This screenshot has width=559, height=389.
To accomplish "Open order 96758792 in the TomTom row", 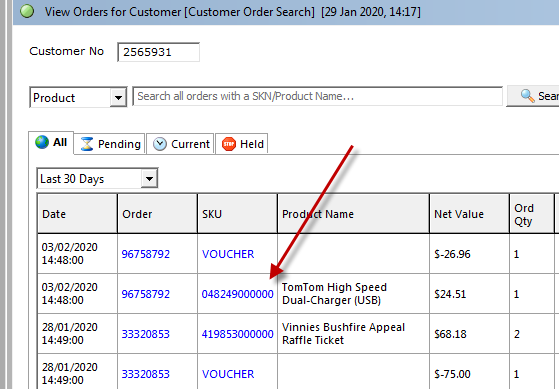I will (145, 294).
